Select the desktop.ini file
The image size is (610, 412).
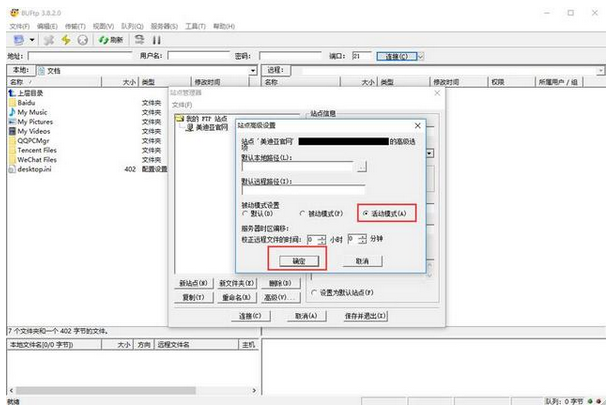pyautogui.click(x=30, y=169)
